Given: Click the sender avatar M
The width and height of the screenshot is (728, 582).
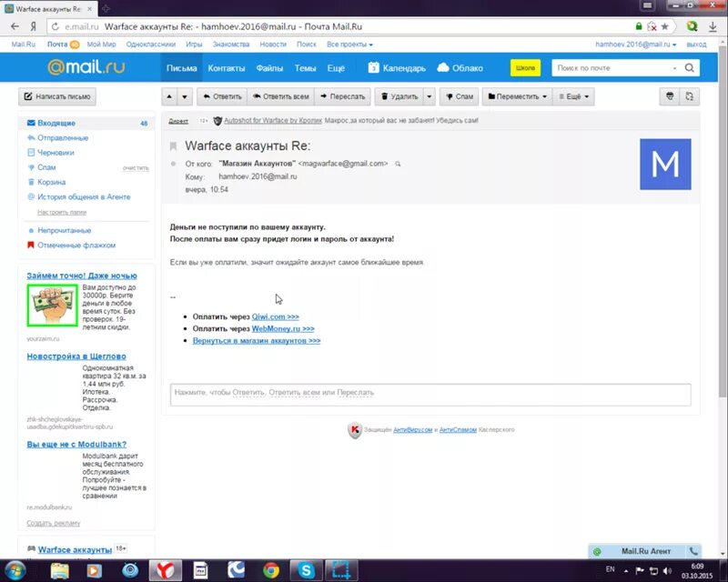Looking at the screenshot, I should pyautogui.click(x=665, y=164).
